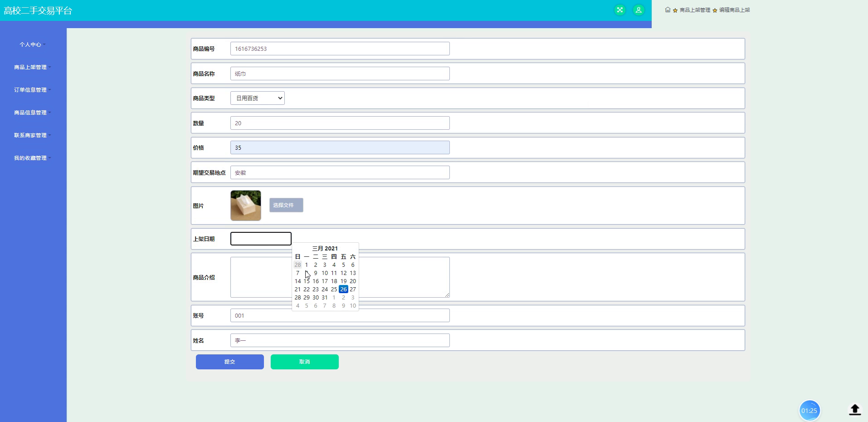
Task: Expand the 订单信息管理 sidebar menu
Action: [x=33, y=90]
